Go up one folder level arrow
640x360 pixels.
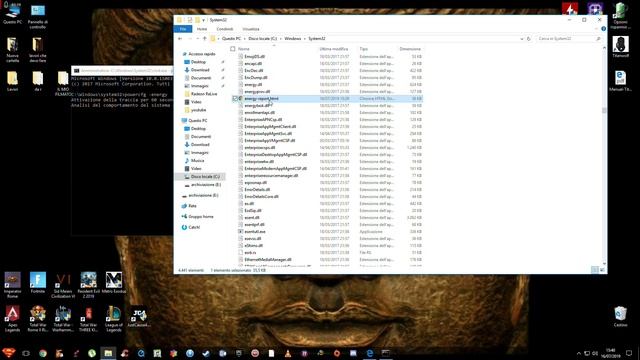click(x=204, y=38)
